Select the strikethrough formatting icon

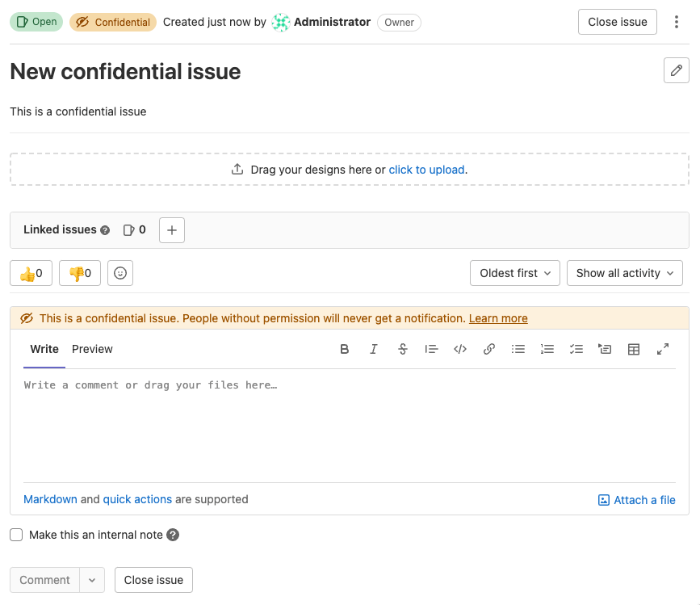pos(403,349)
